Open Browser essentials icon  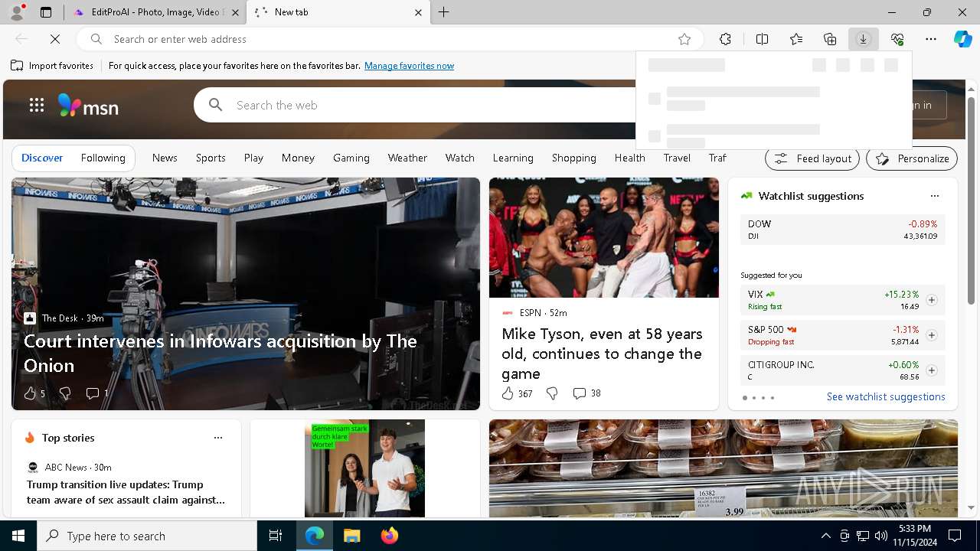(x=897, y=39)
